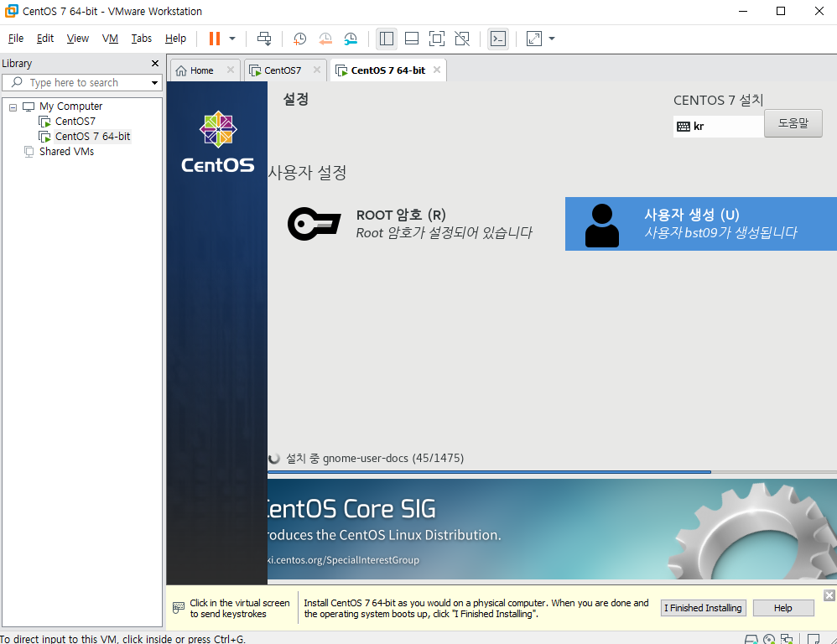Click the Help button in the yellow install bar
The image size is (837, 644).
click(783, 608)
